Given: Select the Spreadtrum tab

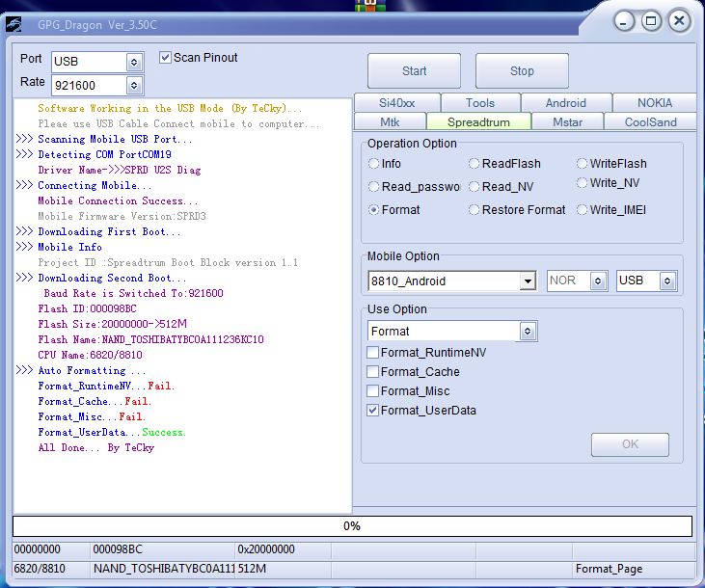Looking at the screenshot, I should [x=479, y=121].
